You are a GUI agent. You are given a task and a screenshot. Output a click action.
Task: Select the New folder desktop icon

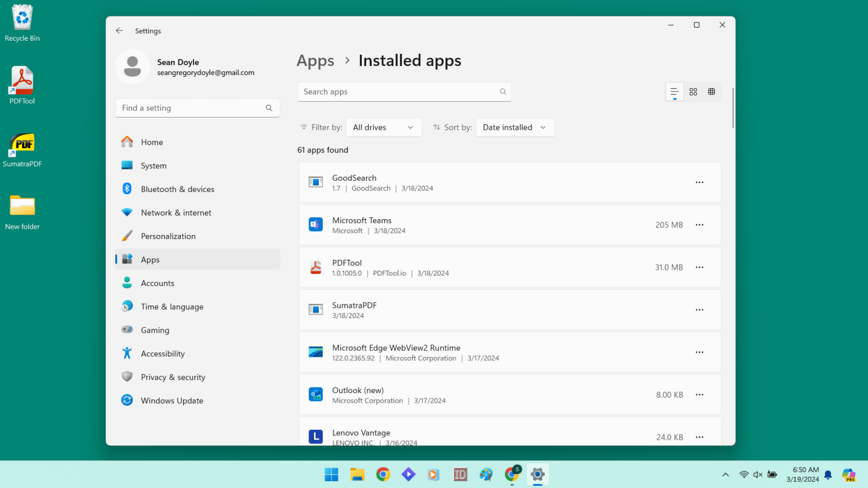coord(23,212)
